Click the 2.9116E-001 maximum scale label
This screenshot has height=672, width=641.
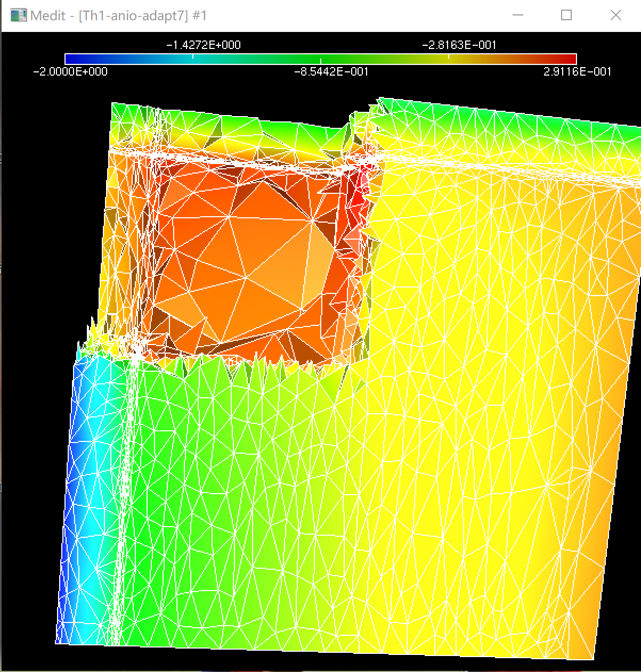pos(577,72)
